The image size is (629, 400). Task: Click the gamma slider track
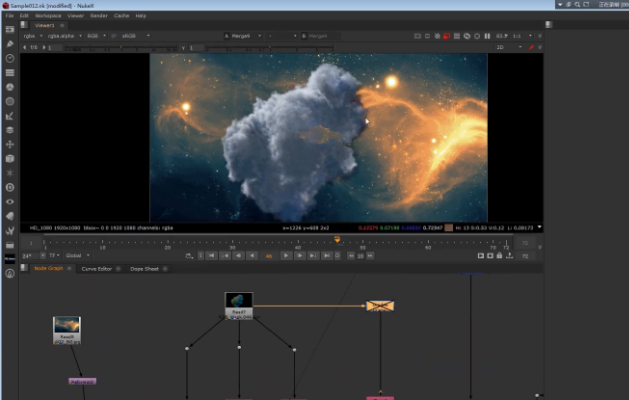click(x=270, y=48)
